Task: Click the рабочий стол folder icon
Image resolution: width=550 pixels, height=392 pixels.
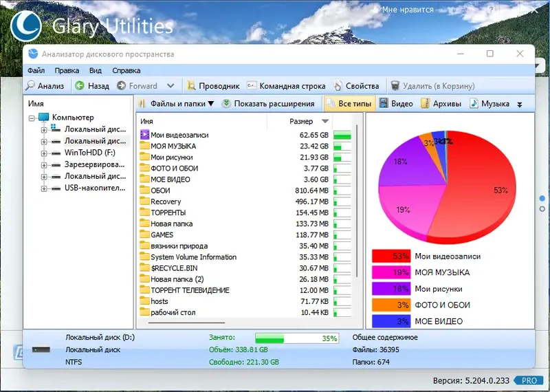Action: tap(144, 312)
